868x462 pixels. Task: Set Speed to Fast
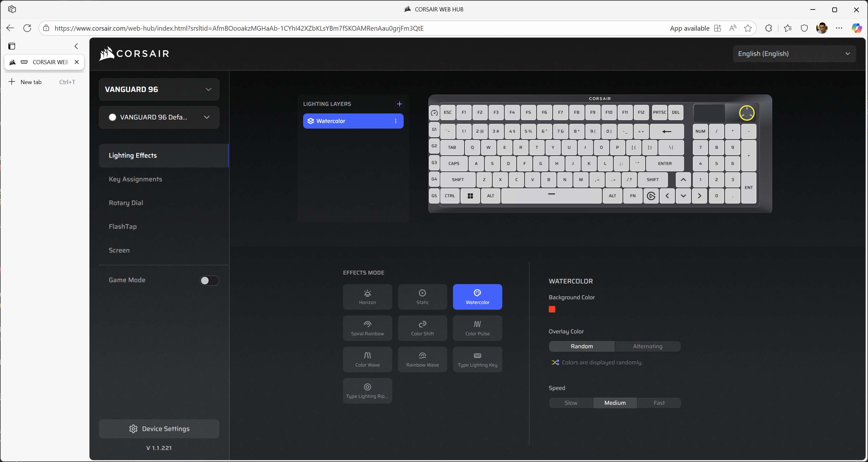pyautogui.click(x=659, y=403)
